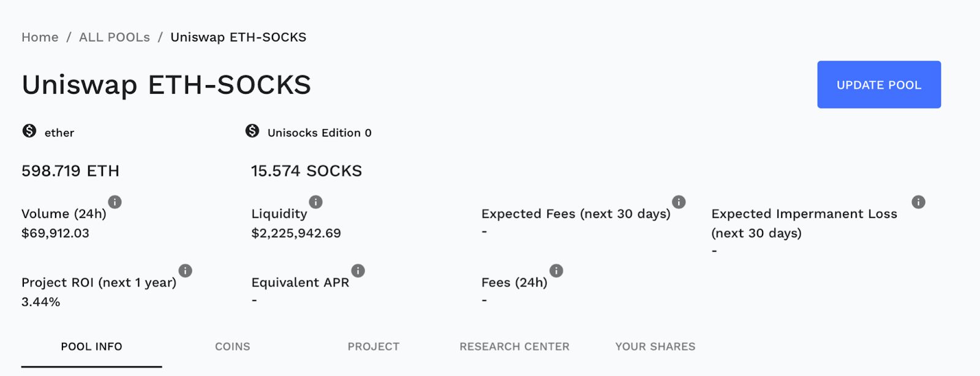
Task: Click the Uniswap ETH-SOCKS page heading
Action: point(166,85)
